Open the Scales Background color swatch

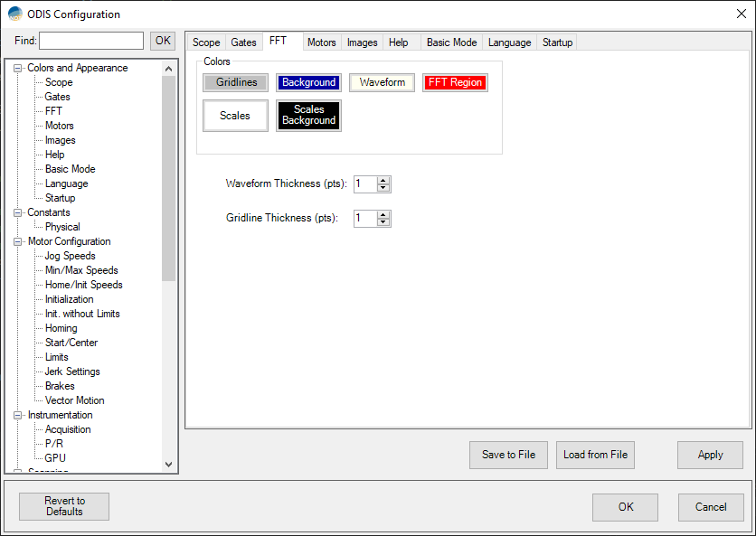click(308, 116)
